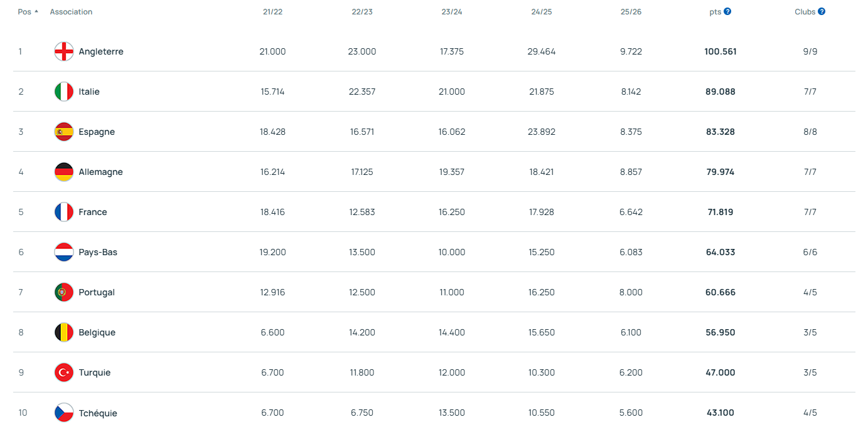Click the Germany flag icon
868x437 pixels.
pos(64,172)
